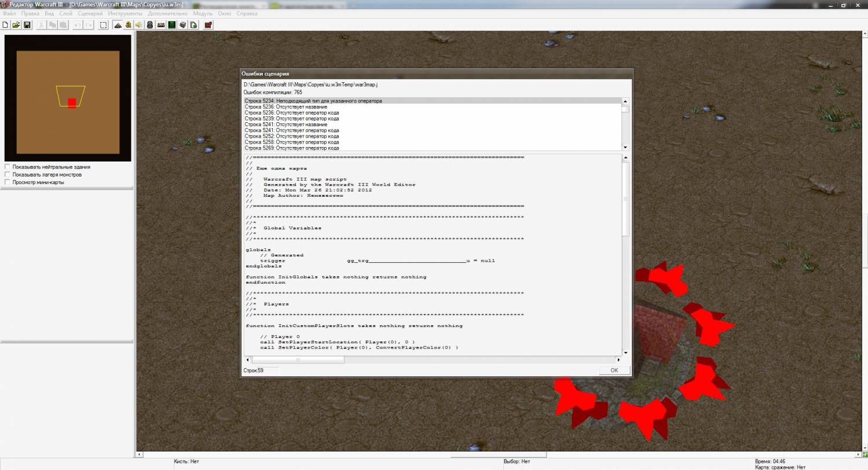868x470 pixels.
Task: Click the Warcraft III editor title icon
Action: [5, 5]
